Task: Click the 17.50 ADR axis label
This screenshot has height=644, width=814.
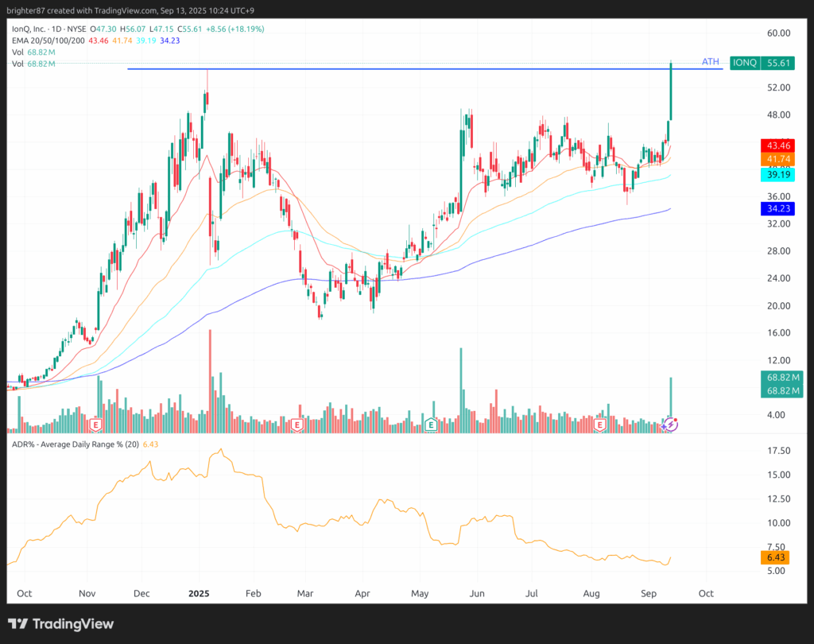Action: tap(779, 451)
